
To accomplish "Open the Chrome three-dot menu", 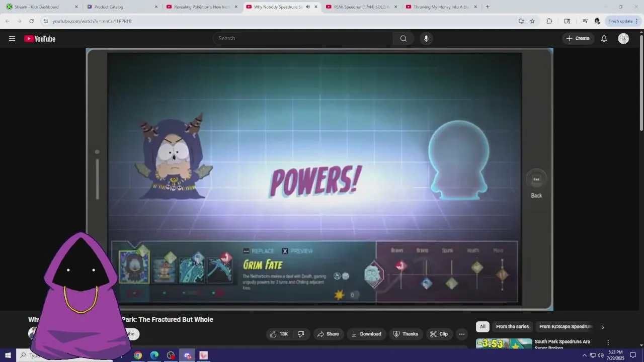I will tap(637, 21).
